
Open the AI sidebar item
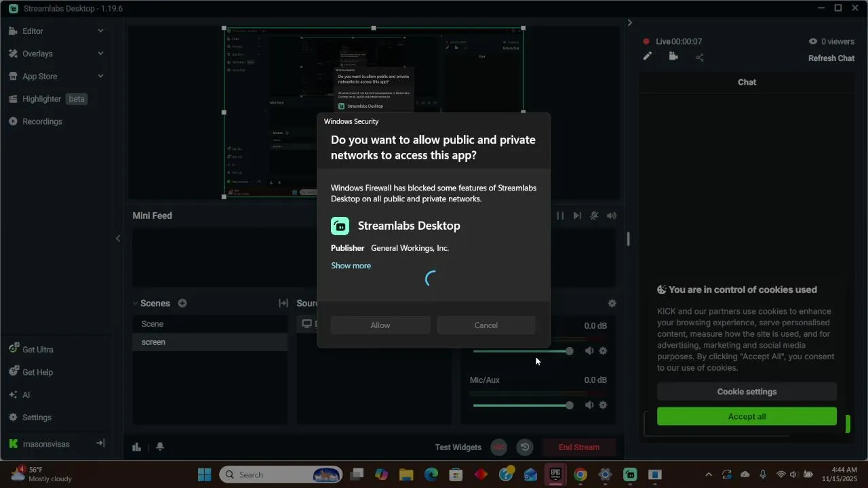(26, 395)
